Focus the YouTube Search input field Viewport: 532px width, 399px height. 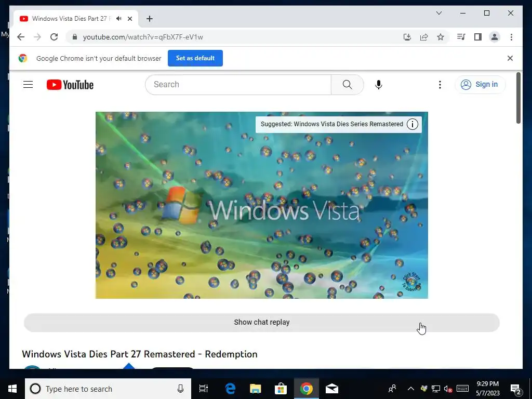click(x=238, y=85)
